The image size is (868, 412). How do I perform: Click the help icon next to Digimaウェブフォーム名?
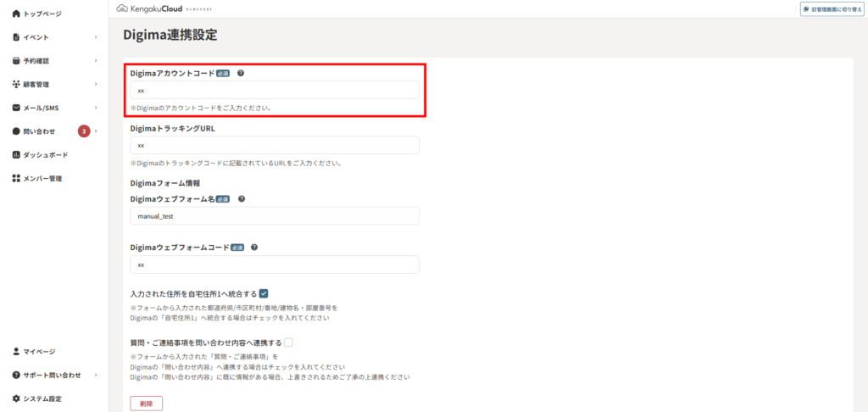click(242, 199)
